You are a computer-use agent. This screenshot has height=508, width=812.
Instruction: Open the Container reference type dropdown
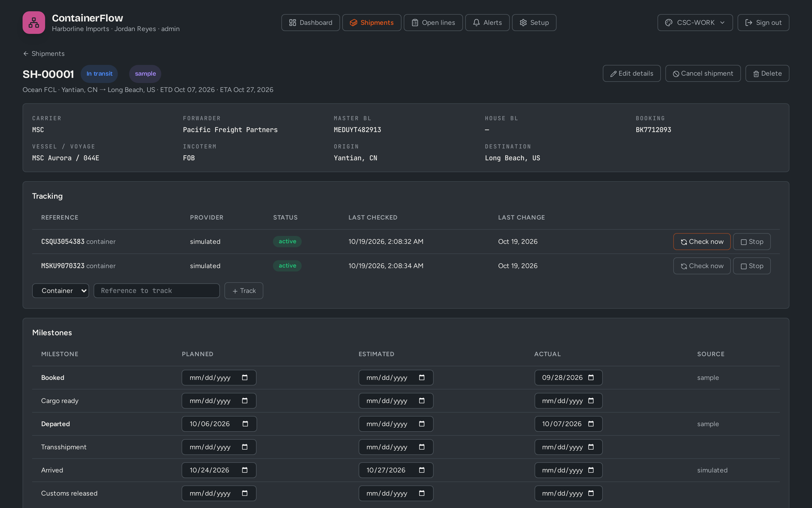(x=60, y=291)
